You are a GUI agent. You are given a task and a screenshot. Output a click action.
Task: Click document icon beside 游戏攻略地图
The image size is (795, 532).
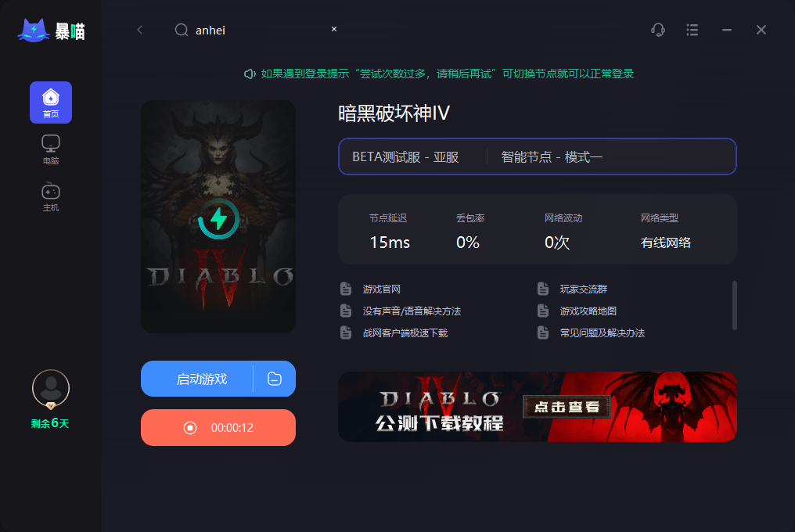coord(543,311)
